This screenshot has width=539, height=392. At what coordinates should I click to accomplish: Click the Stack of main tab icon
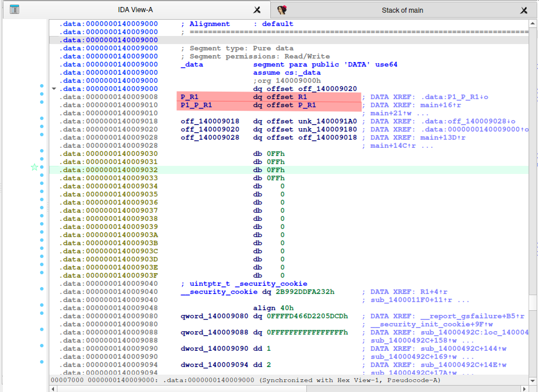[283, 10]
